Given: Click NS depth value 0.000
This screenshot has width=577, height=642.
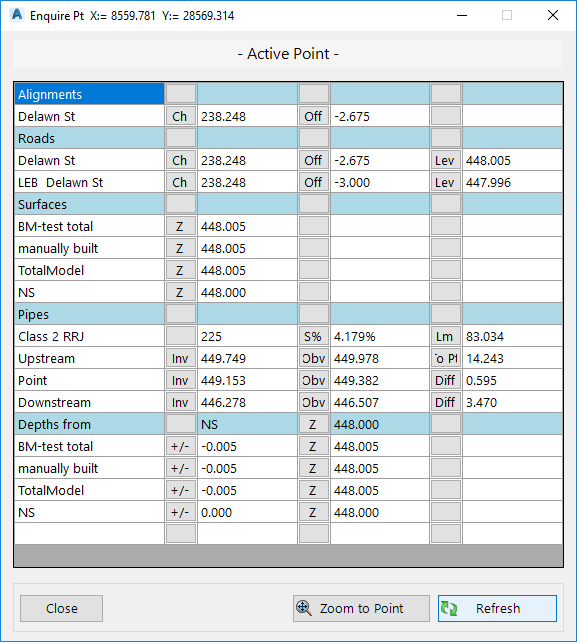Looking at the screenshot, I should pos(216,512).
